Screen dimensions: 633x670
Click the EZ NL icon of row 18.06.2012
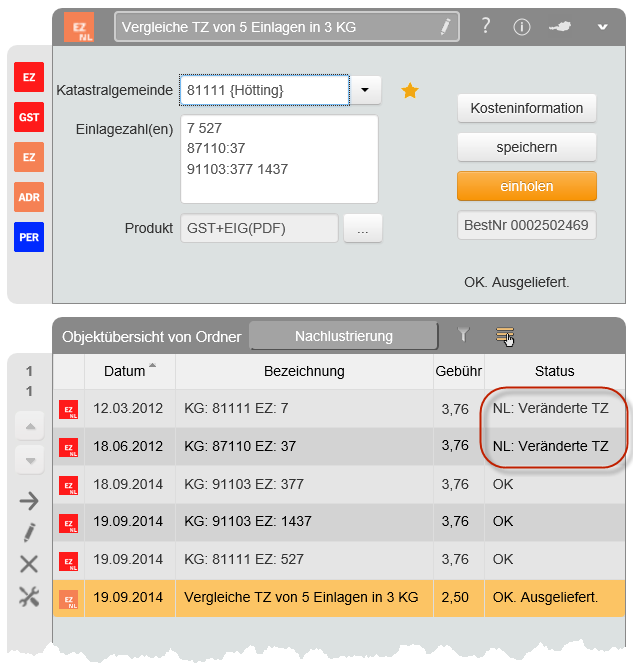click(68, 447)
